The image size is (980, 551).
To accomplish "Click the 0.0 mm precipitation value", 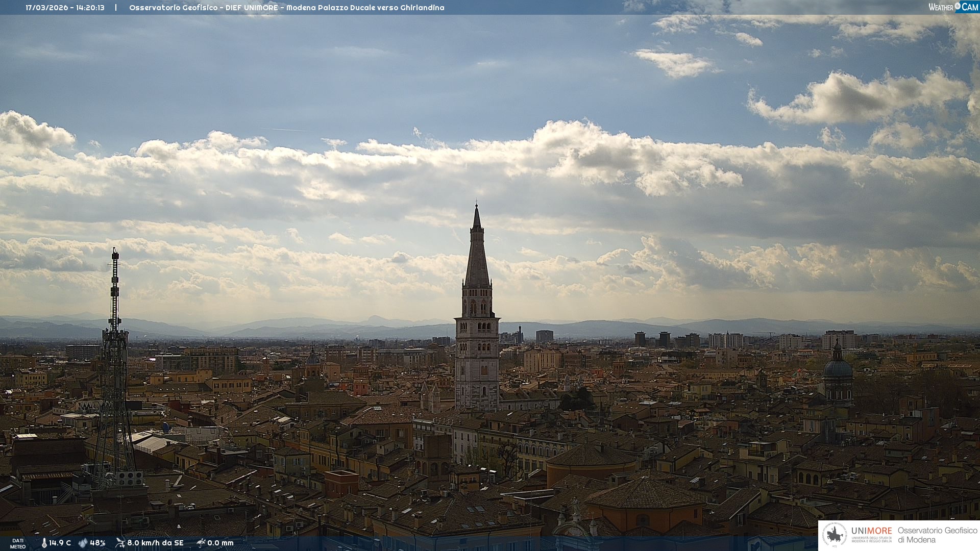I will (x=220, y=543).
